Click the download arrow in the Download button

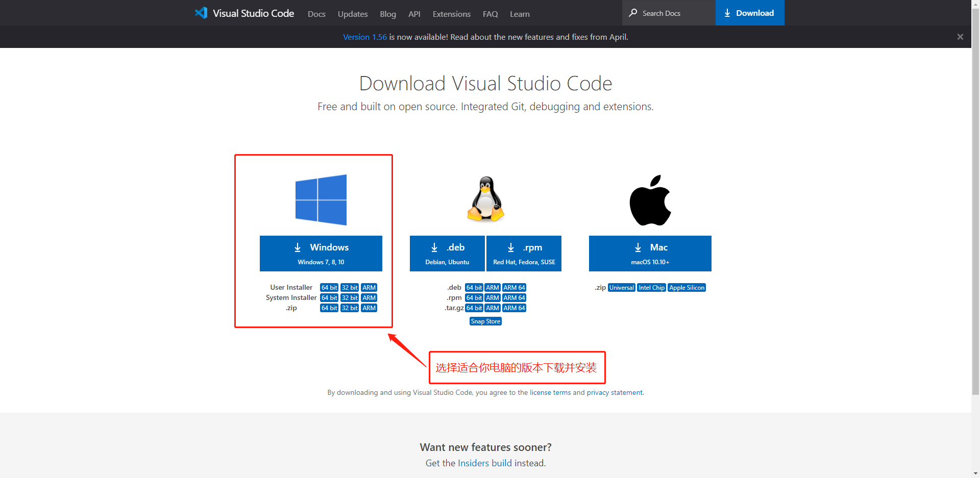click(727, 13)
